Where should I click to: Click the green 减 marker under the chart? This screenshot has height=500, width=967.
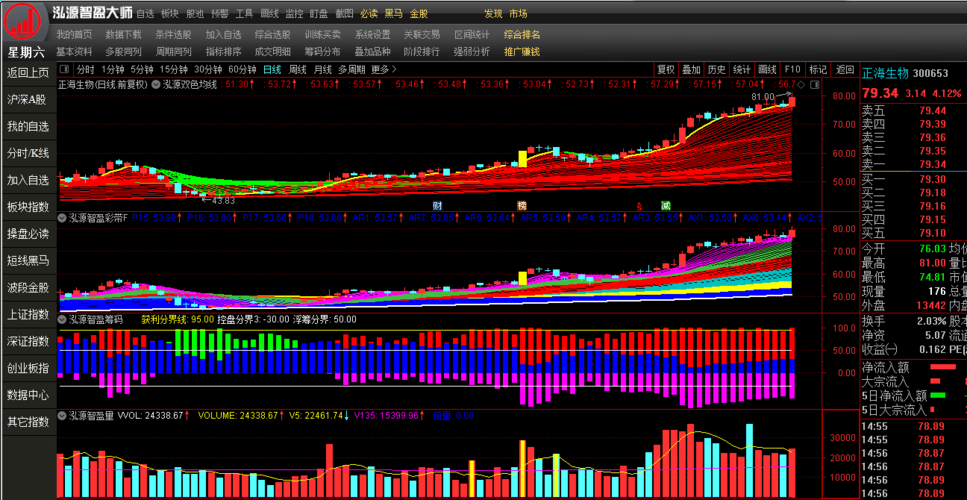tap(665, 205)
